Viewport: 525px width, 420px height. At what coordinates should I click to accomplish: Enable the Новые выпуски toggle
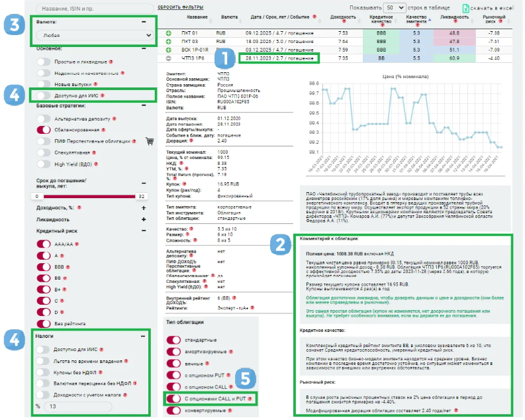(43, 84)
